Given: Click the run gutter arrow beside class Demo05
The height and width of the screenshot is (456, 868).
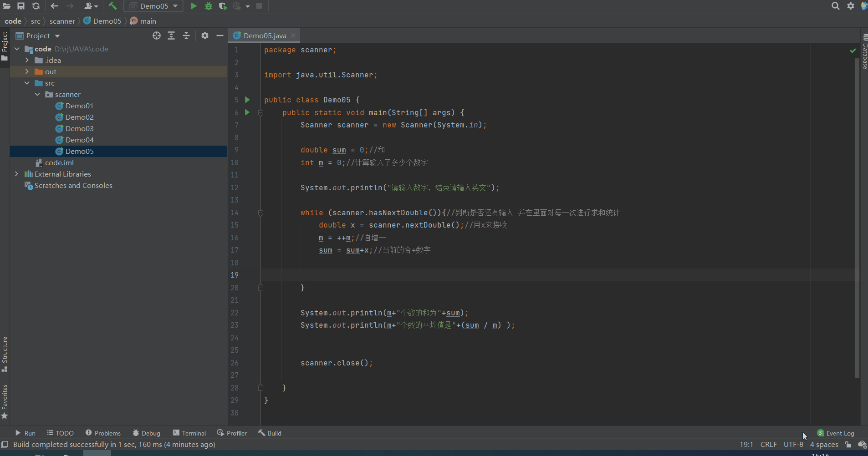Looking at the screenshot, I should (x=247, y=100).
